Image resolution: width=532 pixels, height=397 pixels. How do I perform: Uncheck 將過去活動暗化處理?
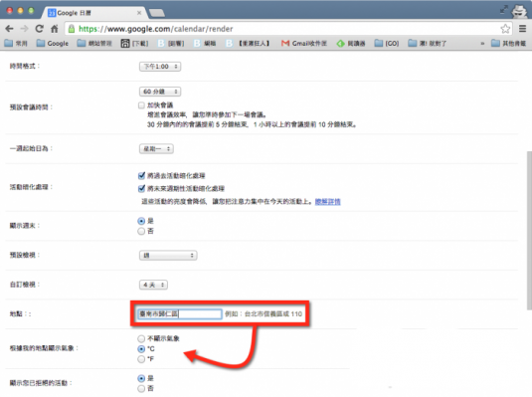pos(141,175)
